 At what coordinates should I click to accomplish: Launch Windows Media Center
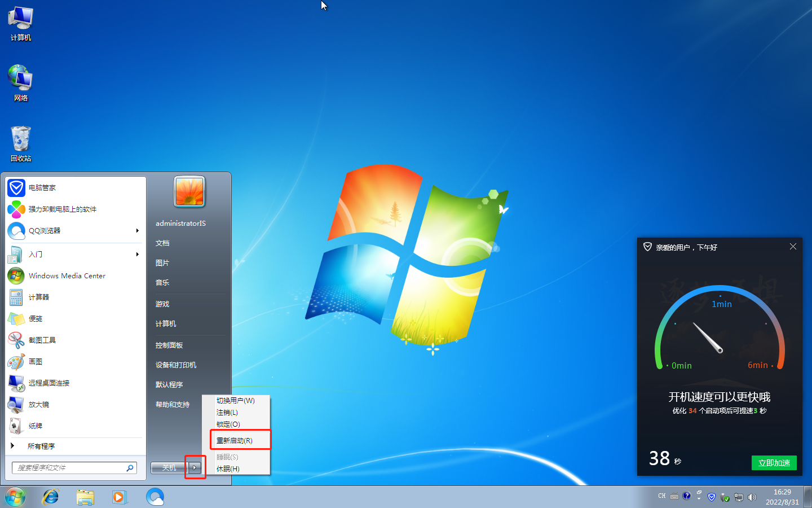[76, 276]
